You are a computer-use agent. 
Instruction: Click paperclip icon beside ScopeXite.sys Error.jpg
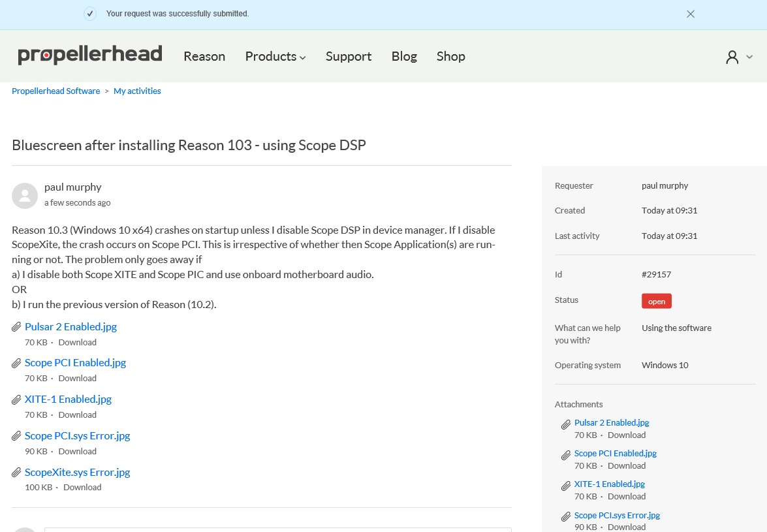point(16,473)
